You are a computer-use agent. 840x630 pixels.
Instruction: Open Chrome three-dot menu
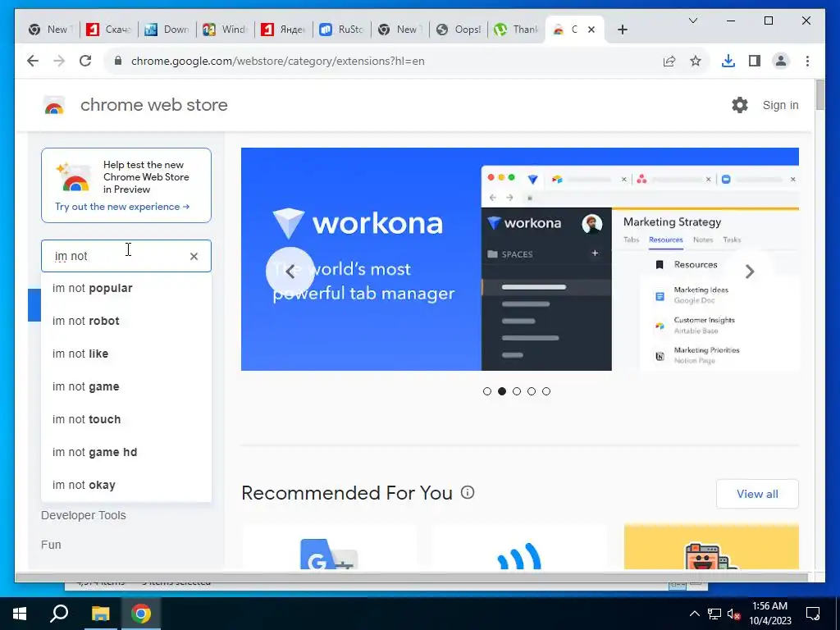click(x=807, y=61)
